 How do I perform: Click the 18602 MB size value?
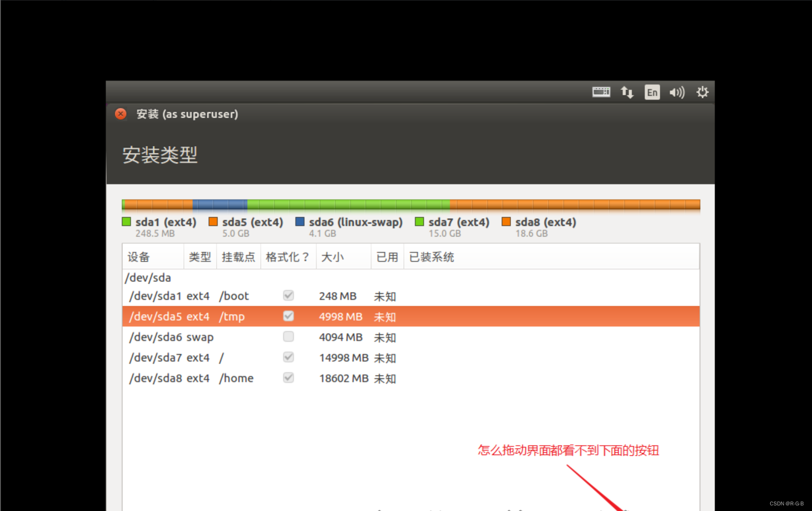[x=344, y=378]
